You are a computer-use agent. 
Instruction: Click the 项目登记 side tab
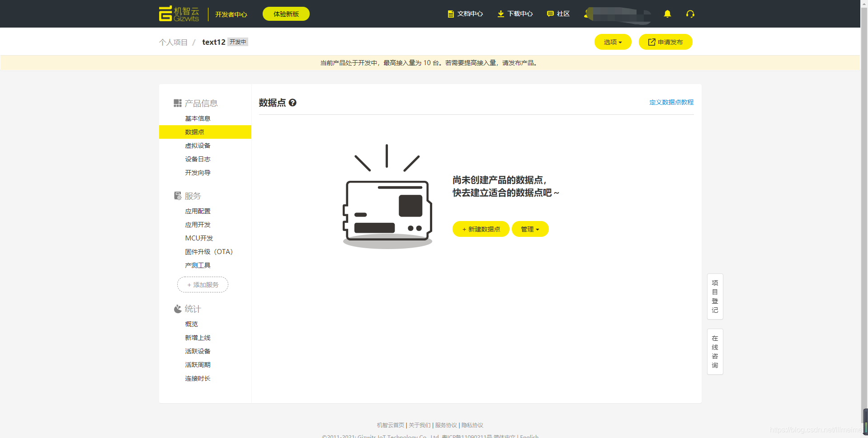coord(715,297)
